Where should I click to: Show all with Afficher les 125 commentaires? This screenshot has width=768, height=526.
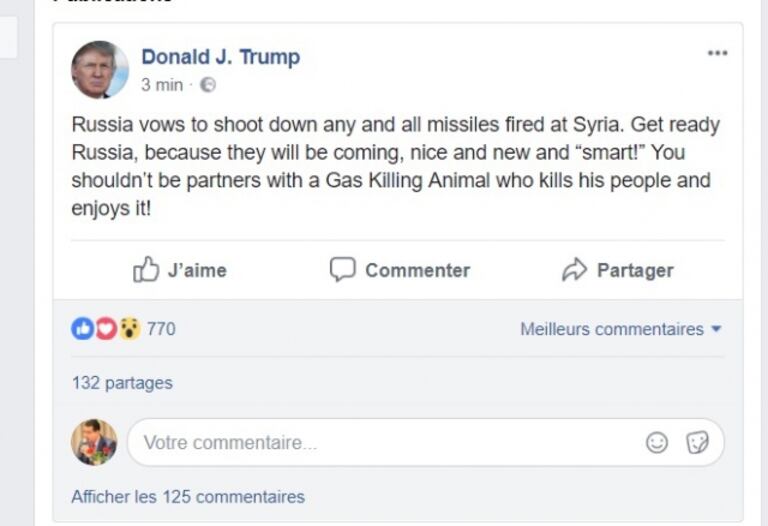188,496
